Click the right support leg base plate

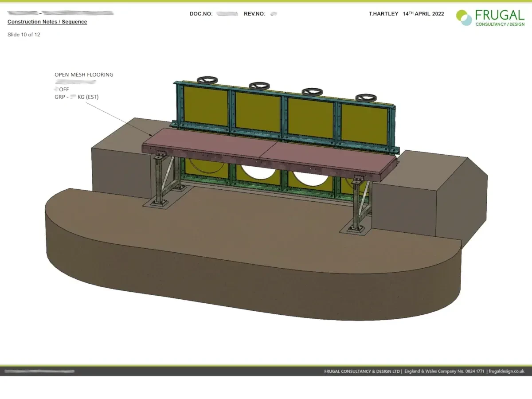point(354,229)
